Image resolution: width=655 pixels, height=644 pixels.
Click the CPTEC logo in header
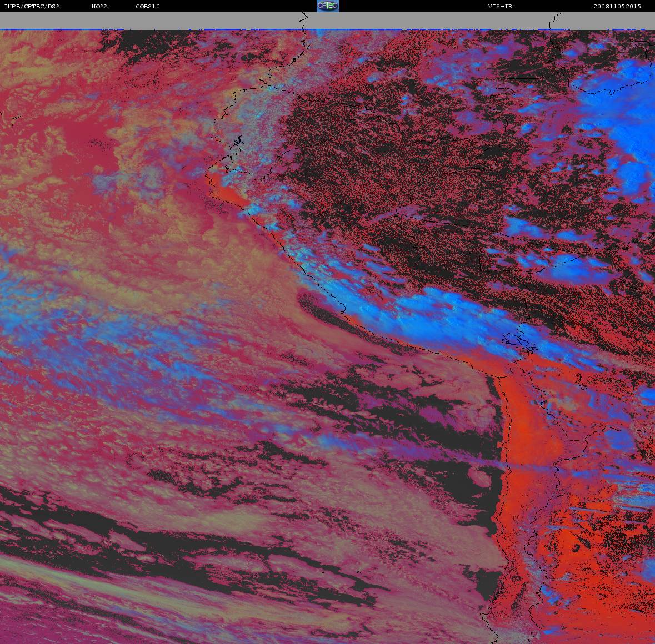328,6
